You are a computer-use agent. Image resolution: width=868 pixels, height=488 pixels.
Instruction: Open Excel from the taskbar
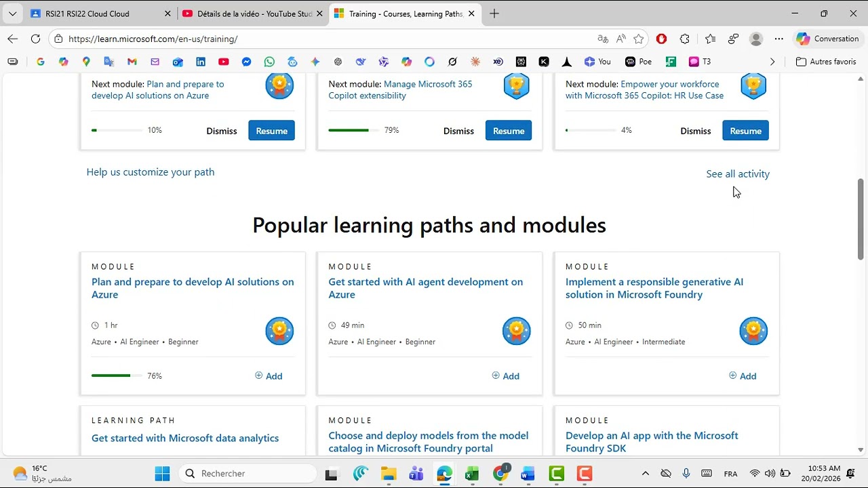tap(472, 474)
